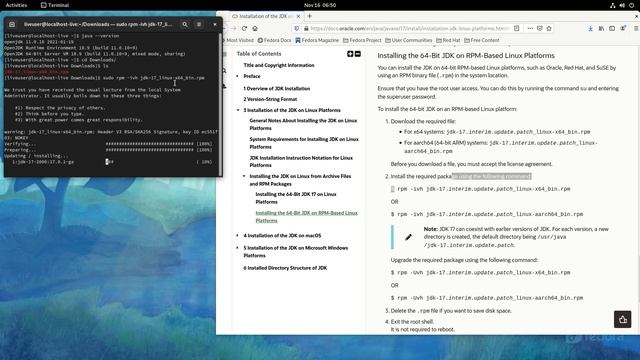Open Activities overview

click(16, 5)
